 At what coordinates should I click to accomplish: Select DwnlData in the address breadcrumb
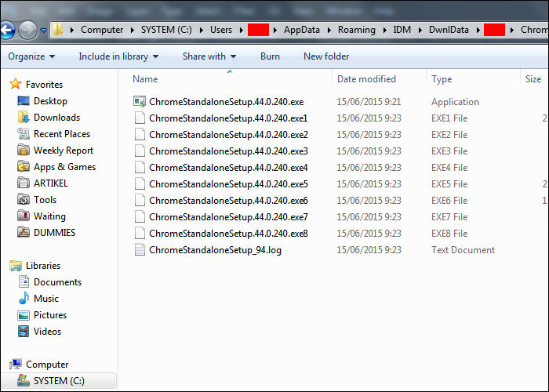point(449,30)
